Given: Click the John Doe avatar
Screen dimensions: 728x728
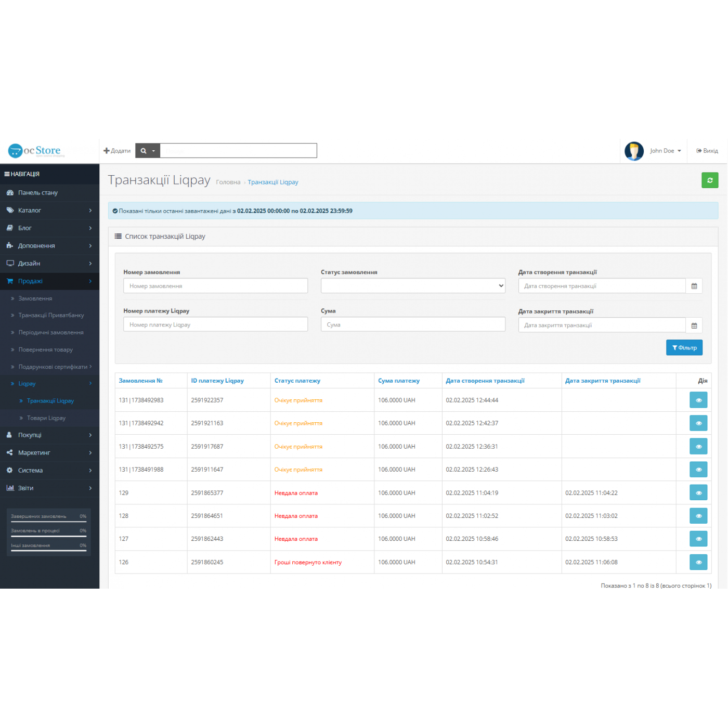Looking at the screenshot, I should [x=634, y=151].
